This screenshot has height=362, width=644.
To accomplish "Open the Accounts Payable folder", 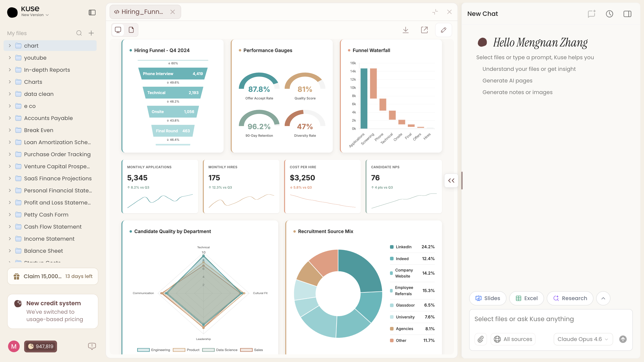I will click(48, 118).
